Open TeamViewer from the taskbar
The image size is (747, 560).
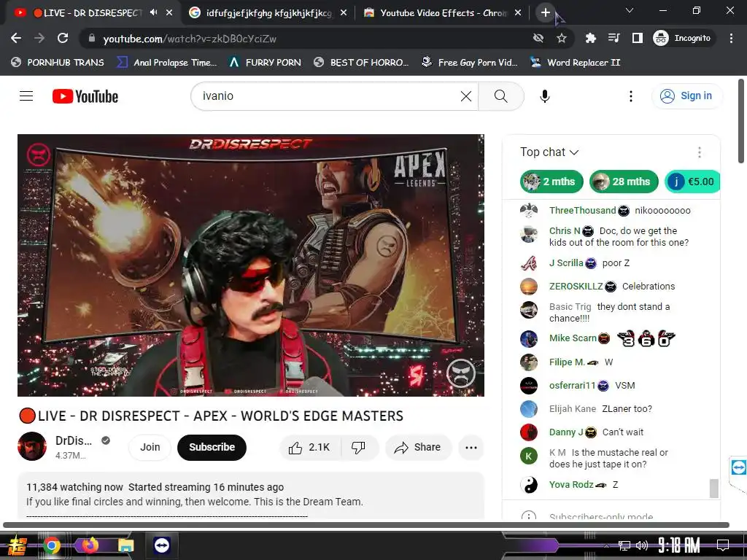(x=161, y=545)
